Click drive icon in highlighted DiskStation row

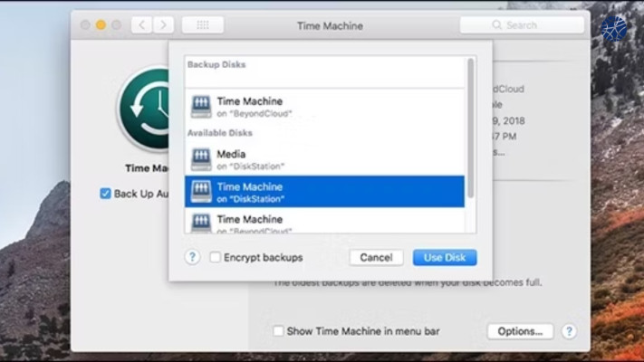(201, 192)
